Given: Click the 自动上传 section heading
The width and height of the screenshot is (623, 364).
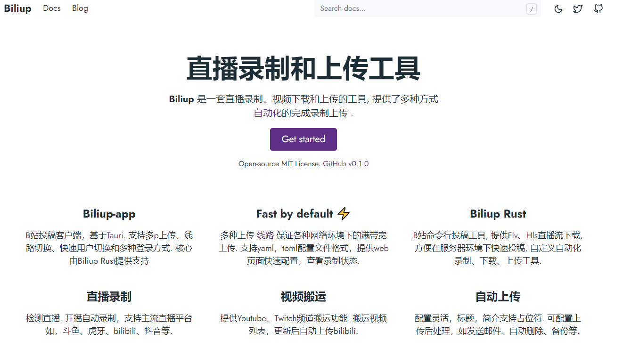Looking at the screenshot, I should point(498,297).
